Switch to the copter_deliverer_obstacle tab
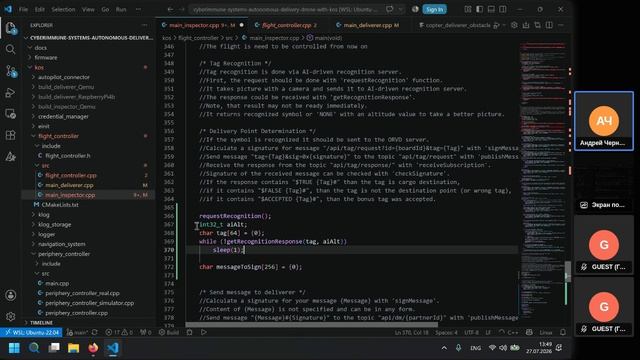This screenshot has height=360, width=640. (456, 25)
